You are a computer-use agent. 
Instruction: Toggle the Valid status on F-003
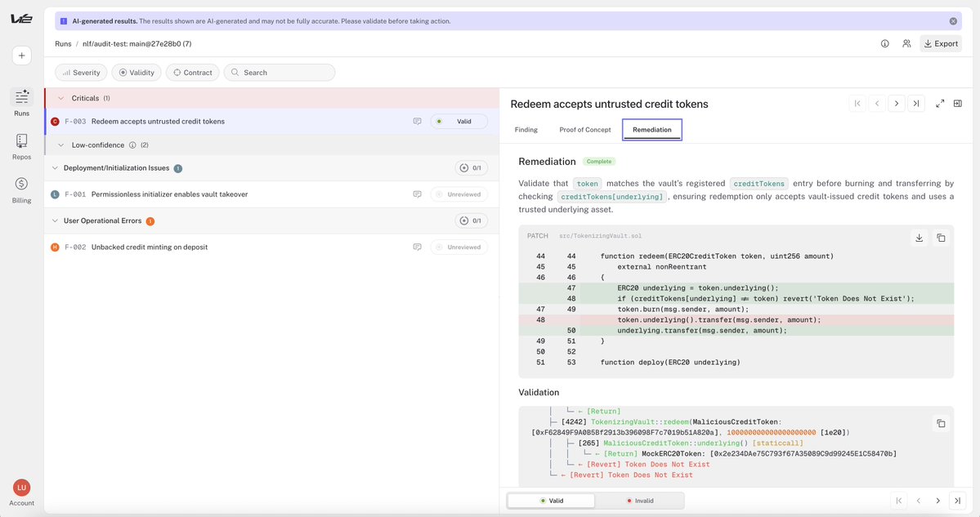[x=459, y=121]
